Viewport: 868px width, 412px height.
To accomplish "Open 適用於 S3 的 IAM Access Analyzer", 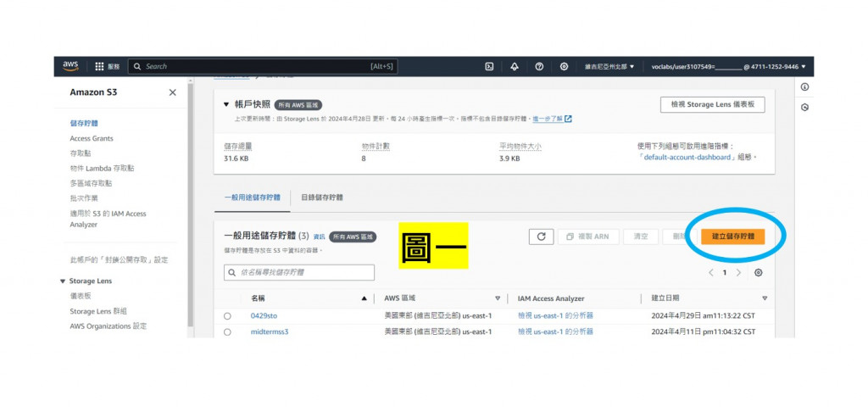I will [108, 219].
